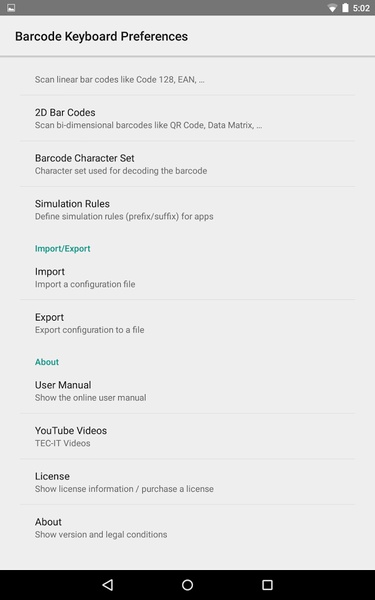
Task: Select Export configuration to a file
Action: (x=188, y=323)
